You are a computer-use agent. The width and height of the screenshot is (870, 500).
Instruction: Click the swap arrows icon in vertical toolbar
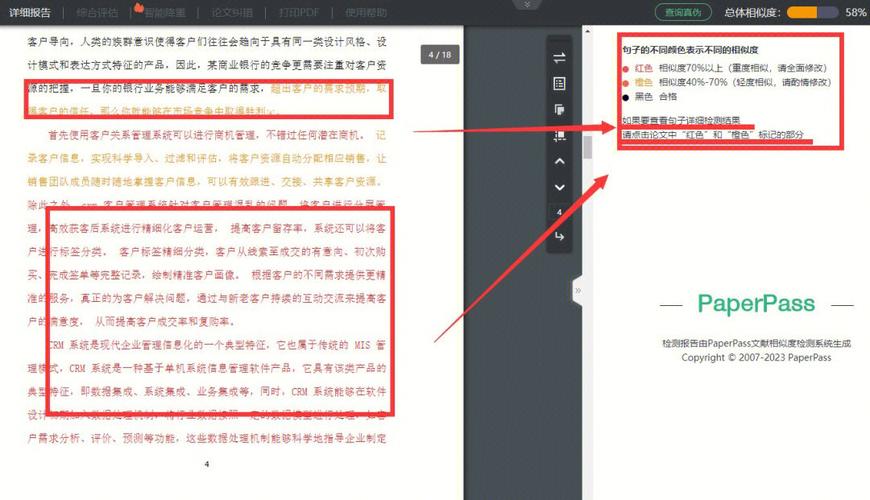coord(559,58)
